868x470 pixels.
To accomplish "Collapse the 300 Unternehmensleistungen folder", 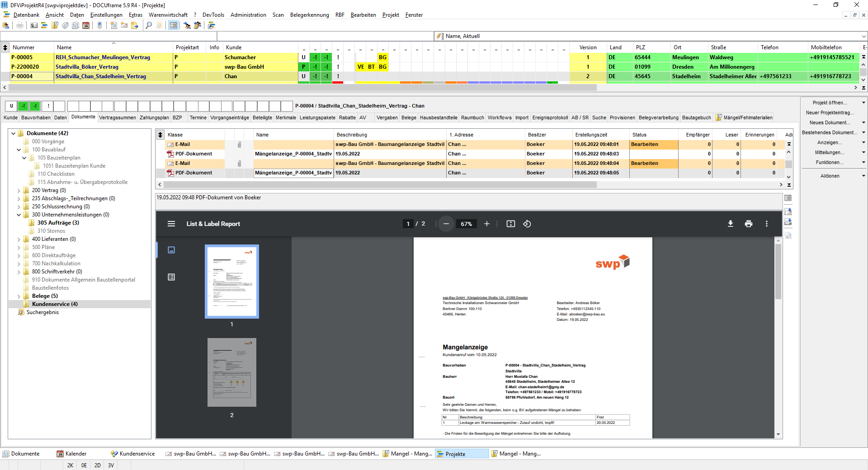I will (x=19, y=215).
